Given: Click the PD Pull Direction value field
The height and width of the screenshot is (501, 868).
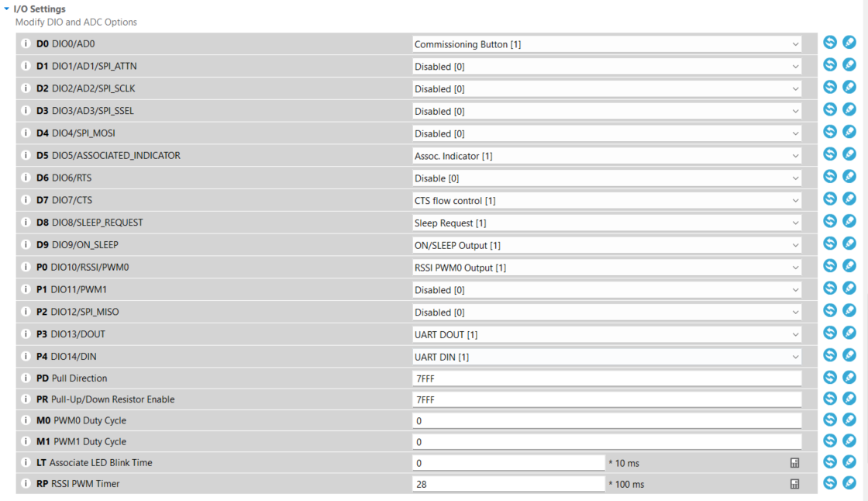Looking at the screenshot, I should (x=607, y=378).
